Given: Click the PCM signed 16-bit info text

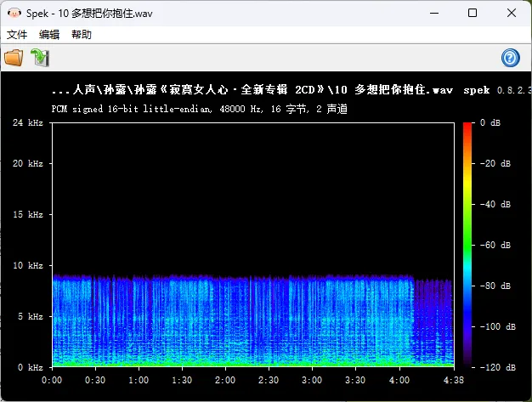Looking at the screenshot, I should click(200, 109).
